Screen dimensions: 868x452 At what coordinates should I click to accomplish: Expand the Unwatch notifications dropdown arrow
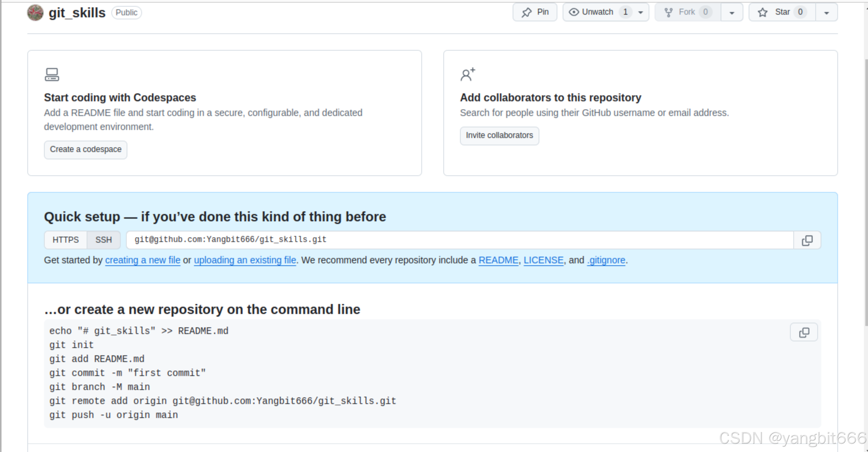pyautogui.click(x=641, y=12)
